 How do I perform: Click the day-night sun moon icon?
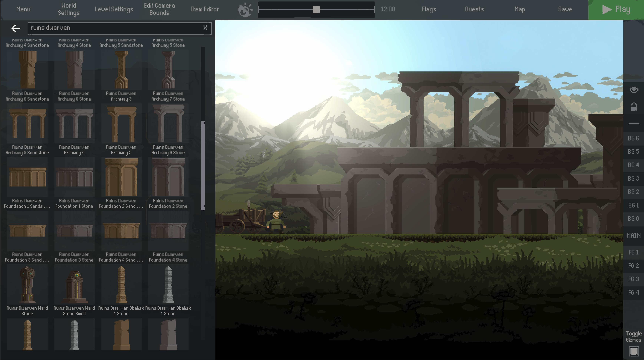click(245, 10)
